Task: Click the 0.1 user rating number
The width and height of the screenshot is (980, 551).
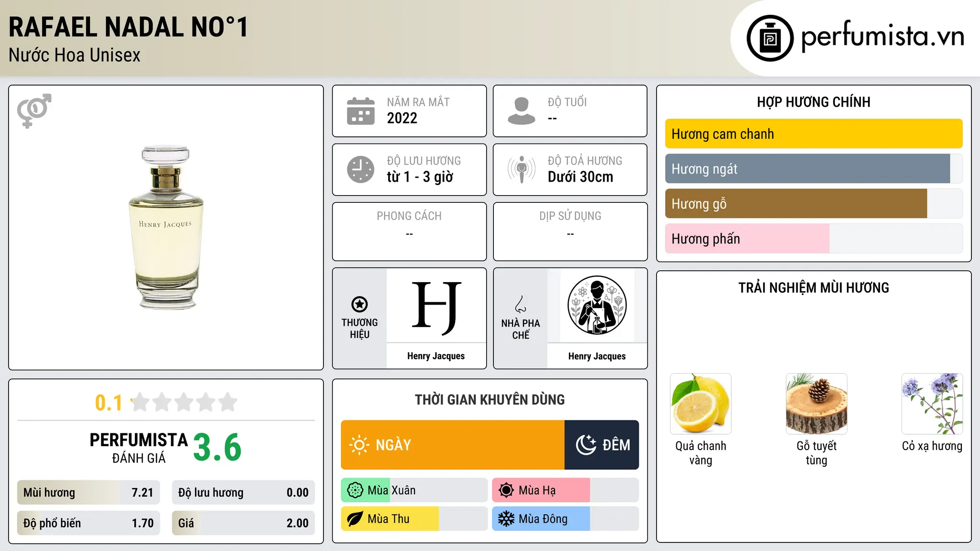Action: (109, 403)
